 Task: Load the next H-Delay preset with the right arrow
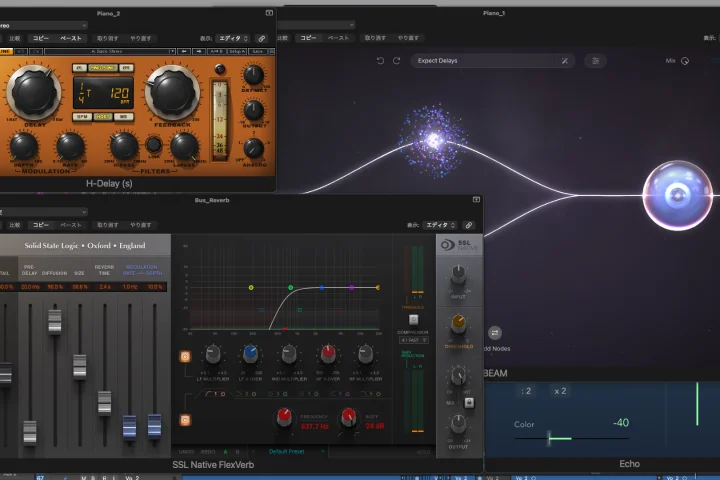198,51
